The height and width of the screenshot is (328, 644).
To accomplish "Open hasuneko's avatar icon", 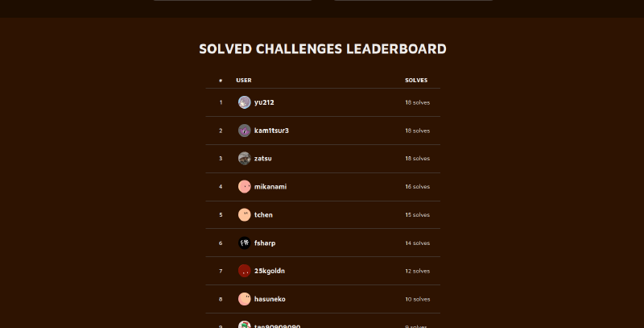I will (244, 299).
